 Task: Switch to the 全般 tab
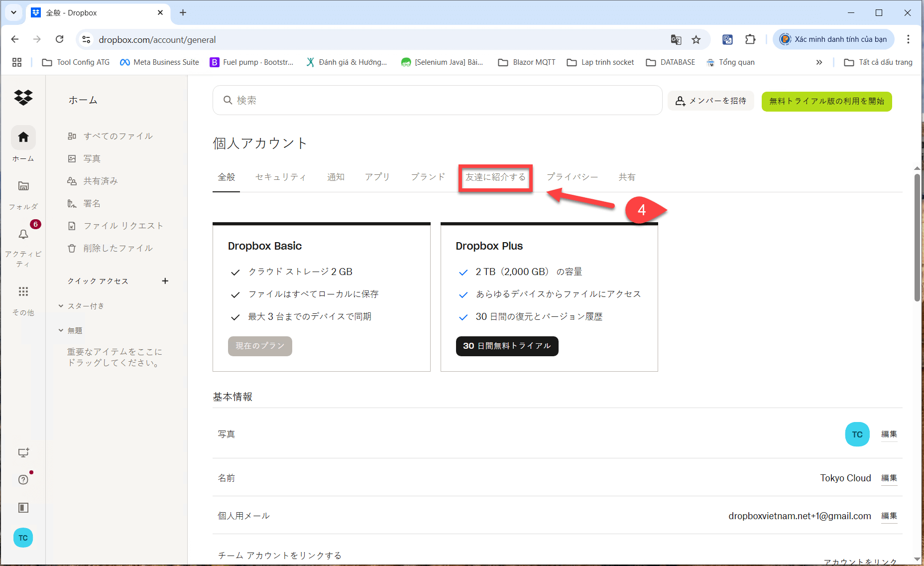(227, 177)
